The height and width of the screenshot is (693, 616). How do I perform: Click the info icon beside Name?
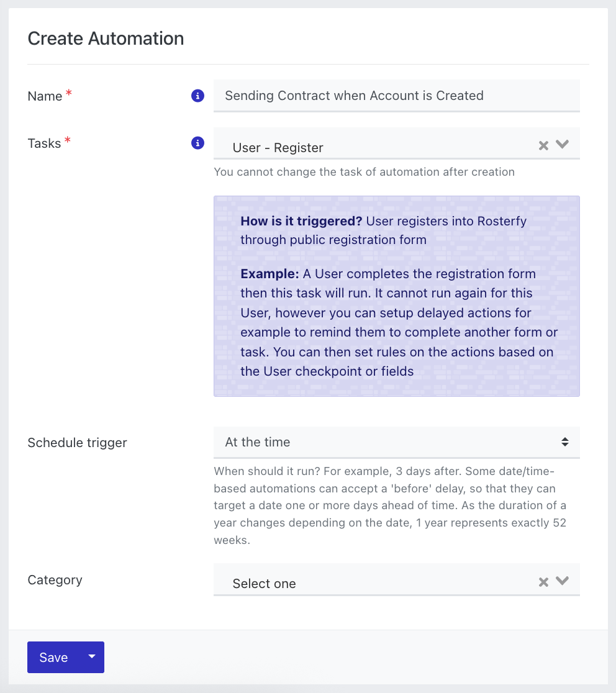(x=197, y=96)
